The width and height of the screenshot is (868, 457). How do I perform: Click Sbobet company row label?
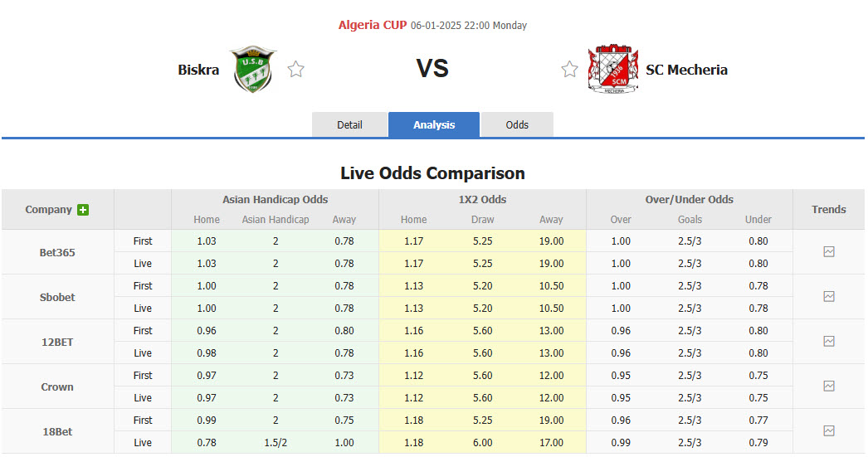click(x=57, y=297)
